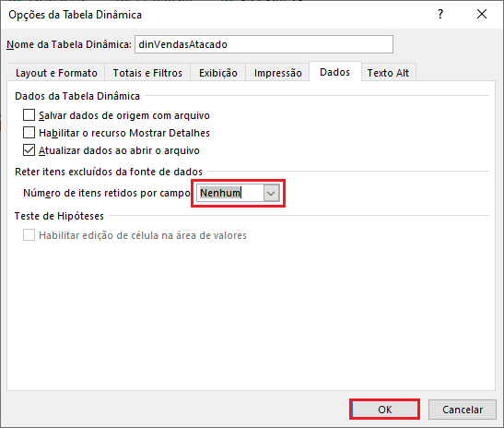Image resolution: width=504 pixels, height=428 pixels.
Task: Toggle Habilitar edição de célula checkbox
Action: point(29,235)
